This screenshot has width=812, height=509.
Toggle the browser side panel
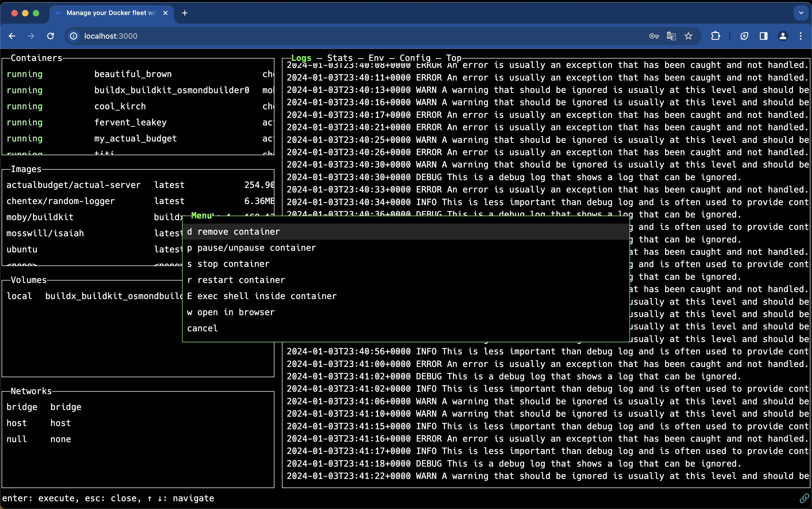(x=763, y=36)
